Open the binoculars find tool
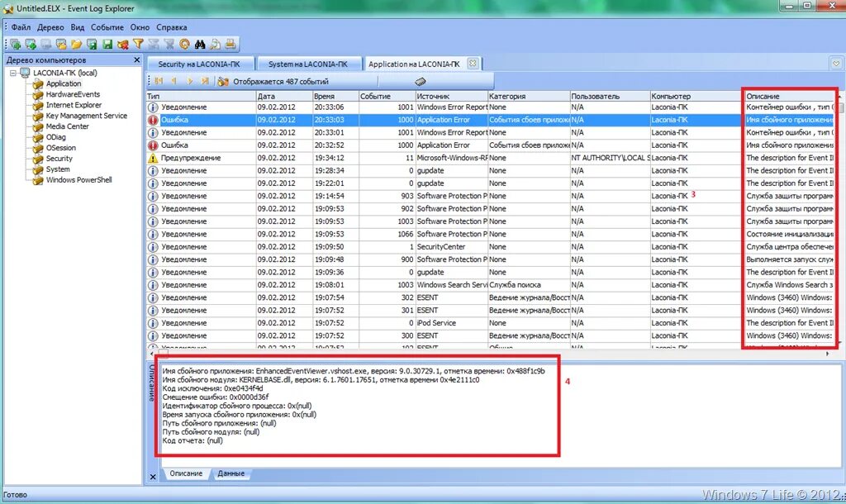The image size is (846, 504). point(200,45)
